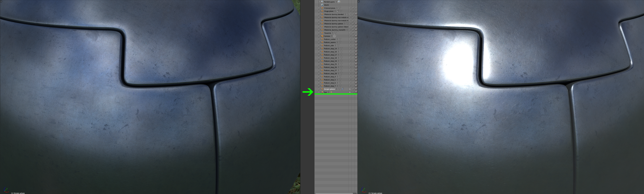Select Podium_step_25 in the outliner
Screen dimensions: 644x194
[x=330, y=64]
